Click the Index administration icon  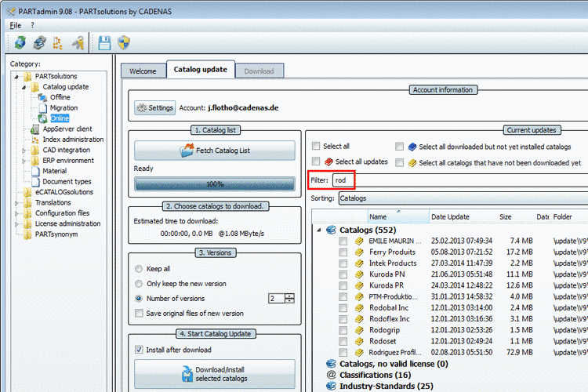click(35, 140)
